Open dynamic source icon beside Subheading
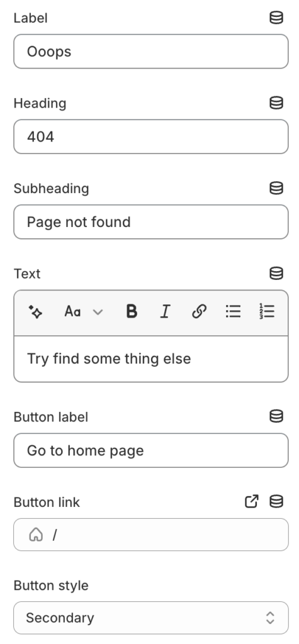 [x=276, y=188]
